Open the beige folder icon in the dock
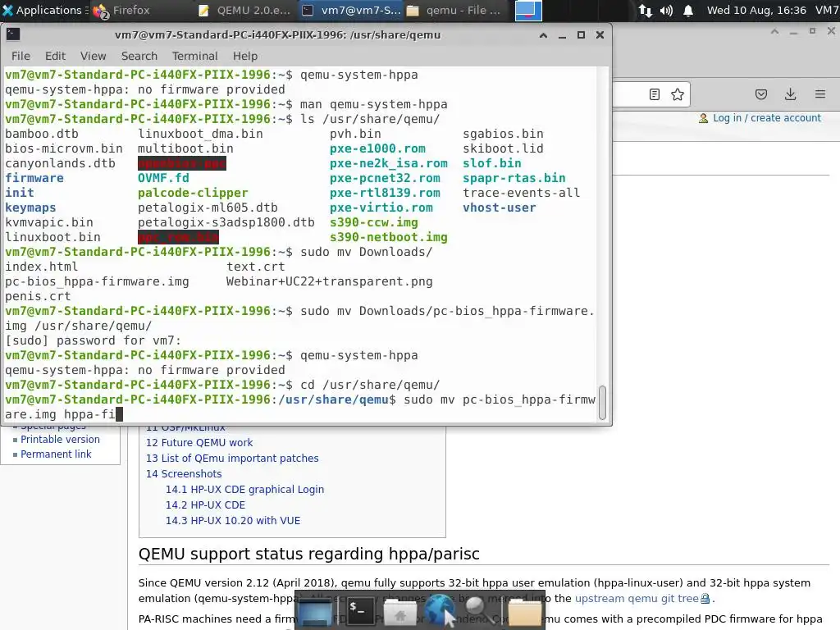The image size is (840, 630). pos(524,611)
